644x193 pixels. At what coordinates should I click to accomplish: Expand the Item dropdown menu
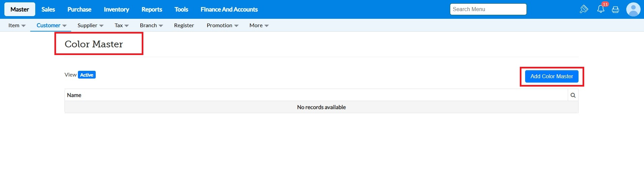17,26
